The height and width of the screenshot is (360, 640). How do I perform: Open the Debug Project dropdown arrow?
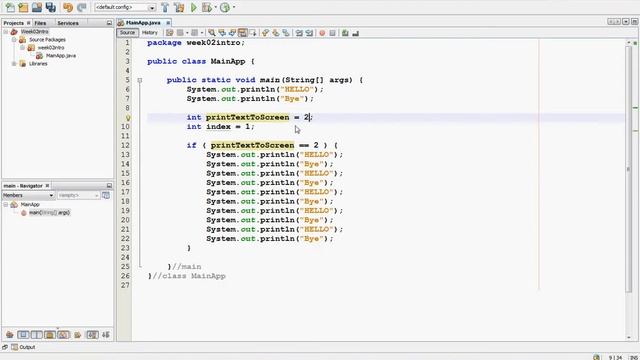pyautogui.click(x=215, y=7)
